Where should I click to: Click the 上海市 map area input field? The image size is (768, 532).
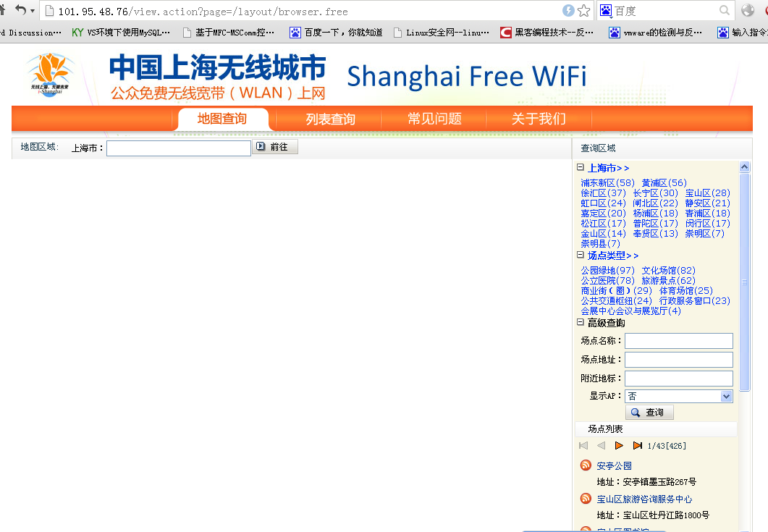[179, 148]
